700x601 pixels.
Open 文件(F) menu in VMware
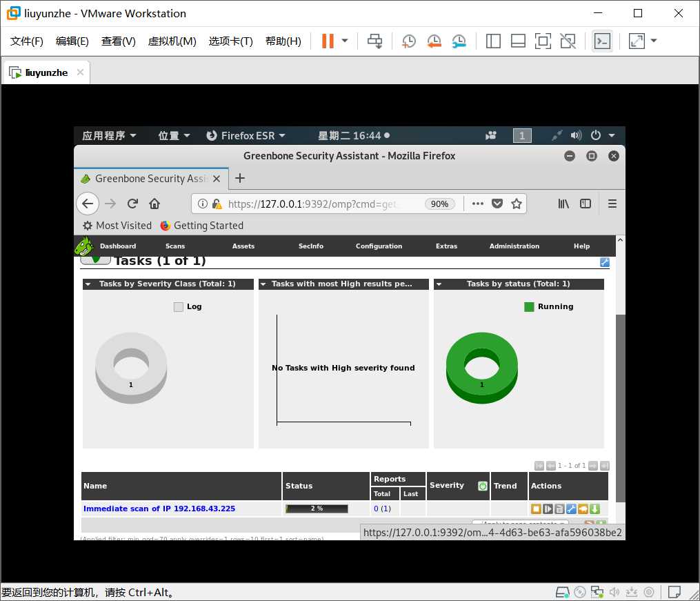click(x=27, y=41)
